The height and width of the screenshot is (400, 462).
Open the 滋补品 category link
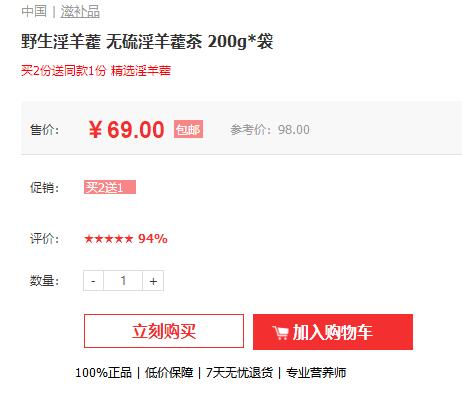pyautogui.click(x=80, y=12)
